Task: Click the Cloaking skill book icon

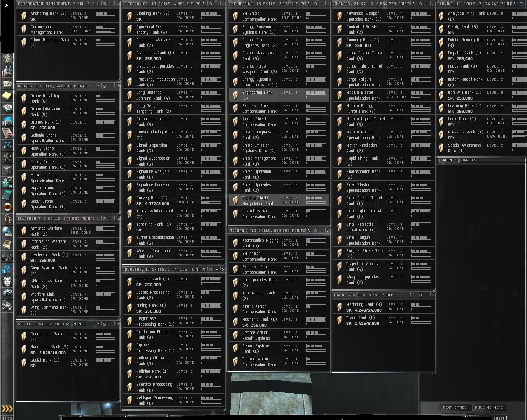Action: [130, 16]
